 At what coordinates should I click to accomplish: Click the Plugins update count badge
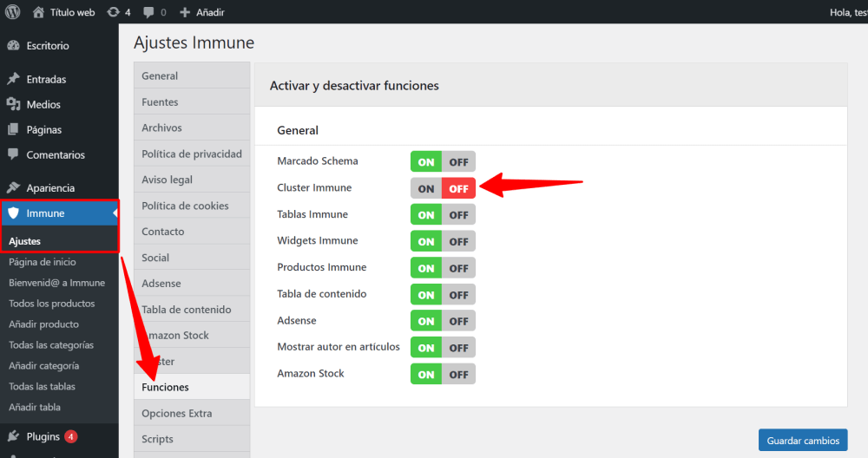[x=70, y=436]
